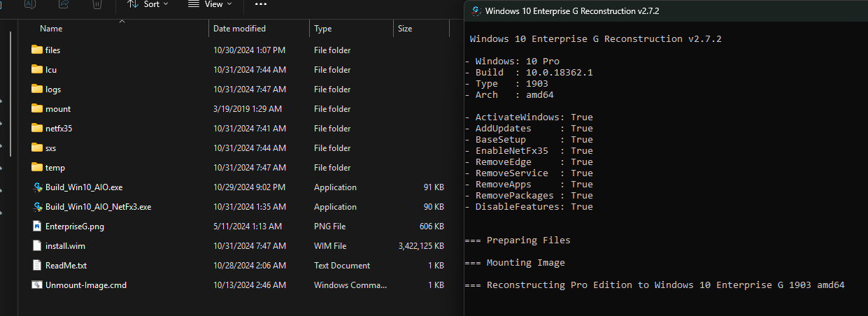Sort by the Size column header

(x=405, y=29)
